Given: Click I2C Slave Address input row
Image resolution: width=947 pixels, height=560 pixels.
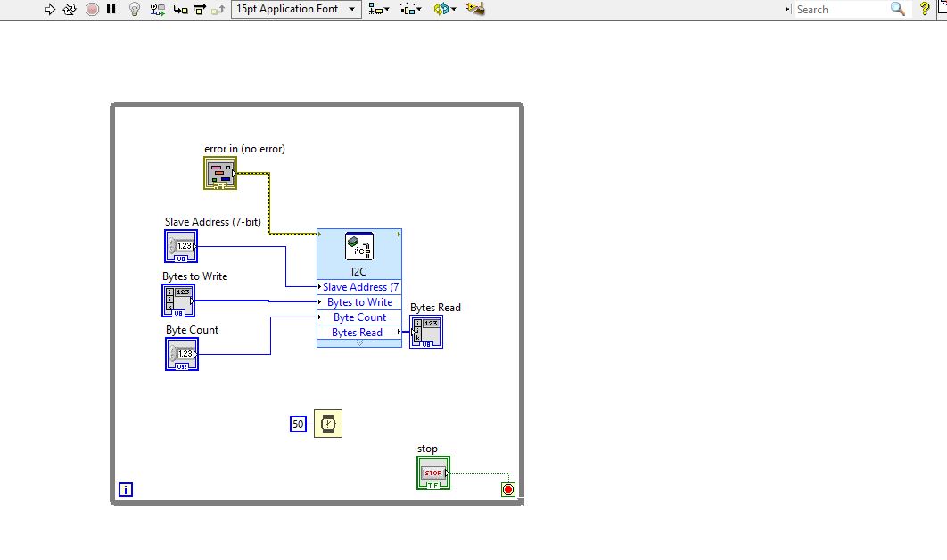Looking at the screenshot, I should click(x=359, y=287).
